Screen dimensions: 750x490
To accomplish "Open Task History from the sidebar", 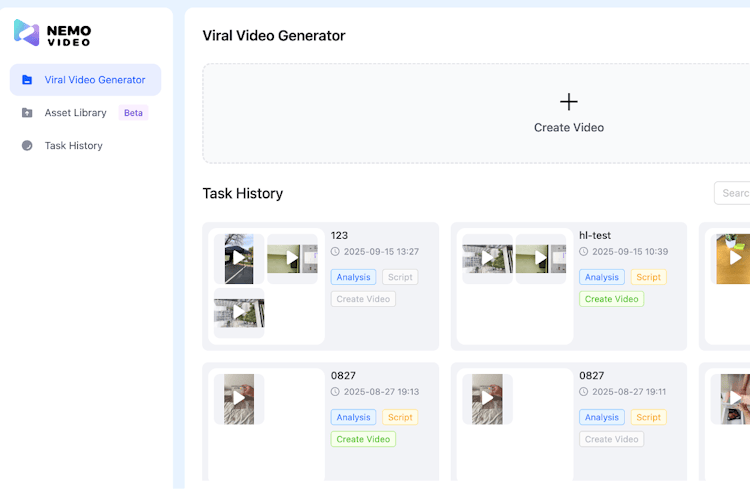I will coord(73,146).
